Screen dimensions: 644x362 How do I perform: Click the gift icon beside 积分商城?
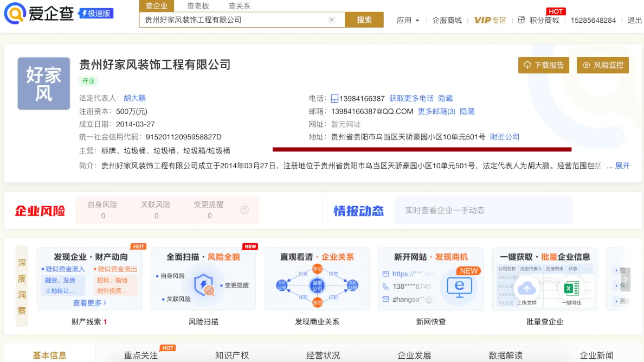(521, 20)
